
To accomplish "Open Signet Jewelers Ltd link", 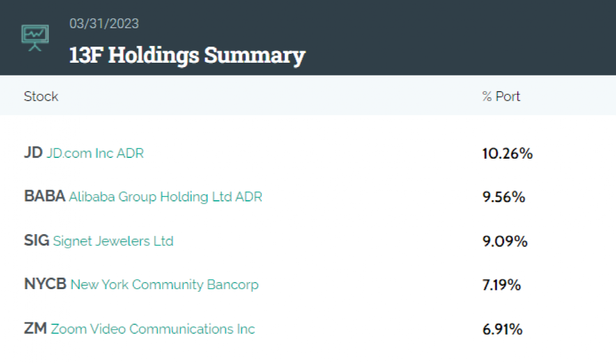I will 113,241.
